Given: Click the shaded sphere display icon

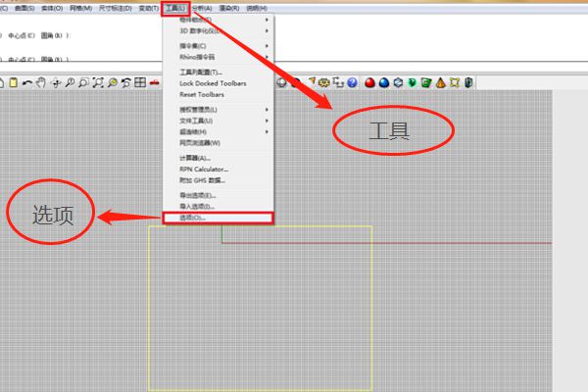Looking at the screenshot, I should [281, 83].
